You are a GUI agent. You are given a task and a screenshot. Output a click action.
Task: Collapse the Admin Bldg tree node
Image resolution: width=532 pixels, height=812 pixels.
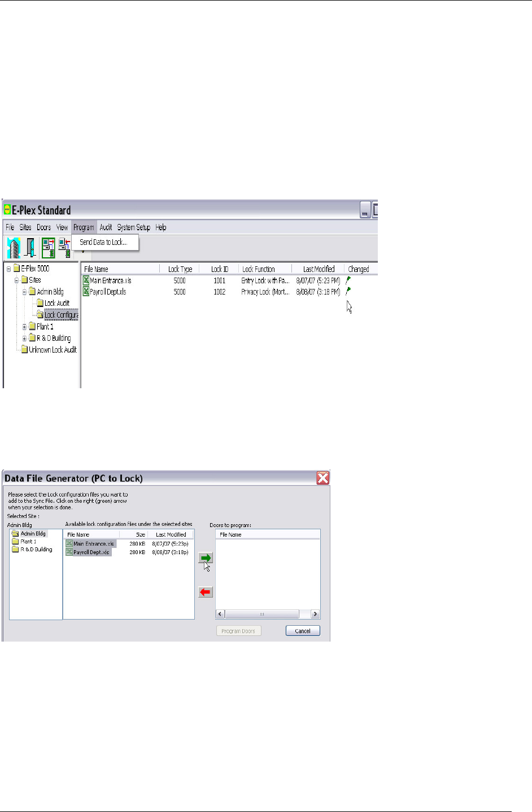point(24,292)
